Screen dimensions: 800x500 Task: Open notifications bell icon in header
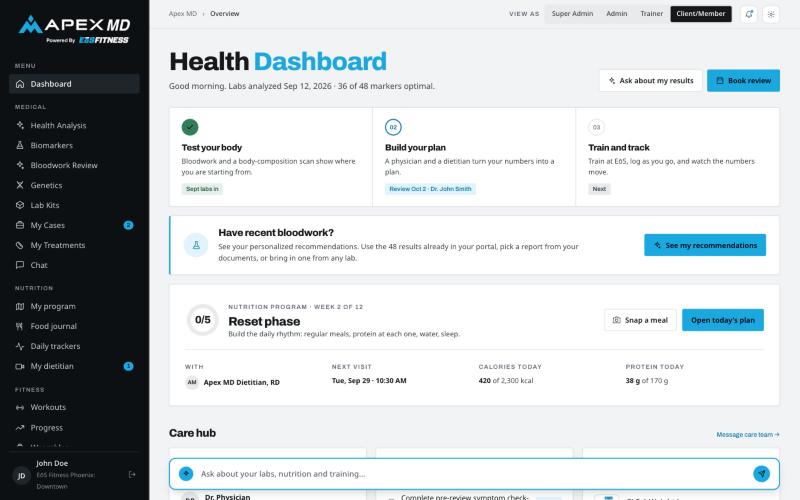tap(748, 14)
